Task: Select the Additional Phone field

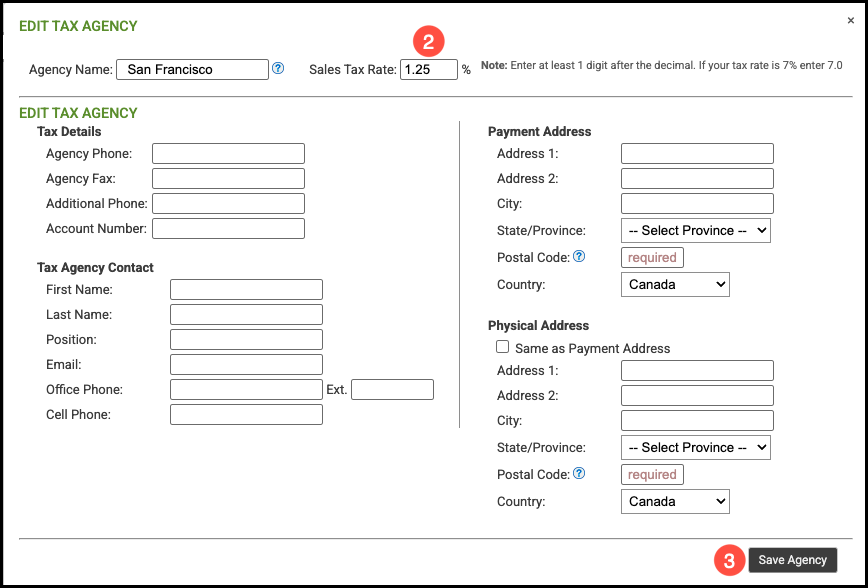Action: point(229,203)
